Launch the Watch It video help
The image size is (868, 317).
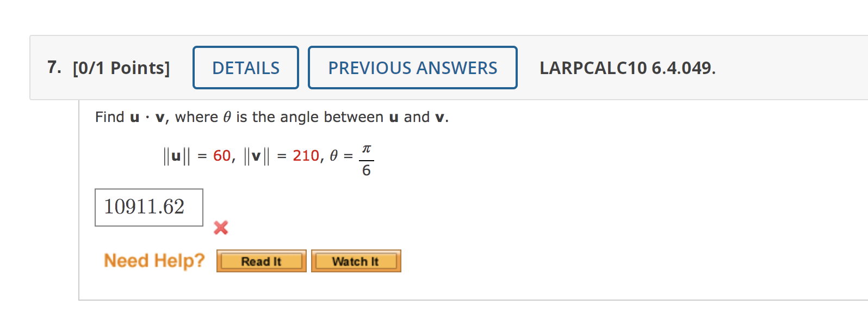coord(356,260)
